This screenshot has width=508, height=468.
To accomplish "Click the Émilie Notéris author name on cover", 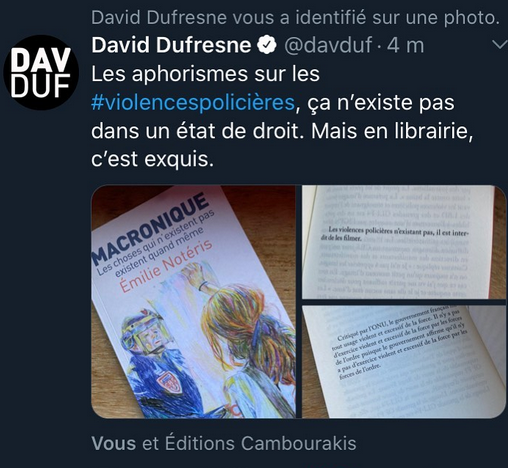I will point(166,266).
